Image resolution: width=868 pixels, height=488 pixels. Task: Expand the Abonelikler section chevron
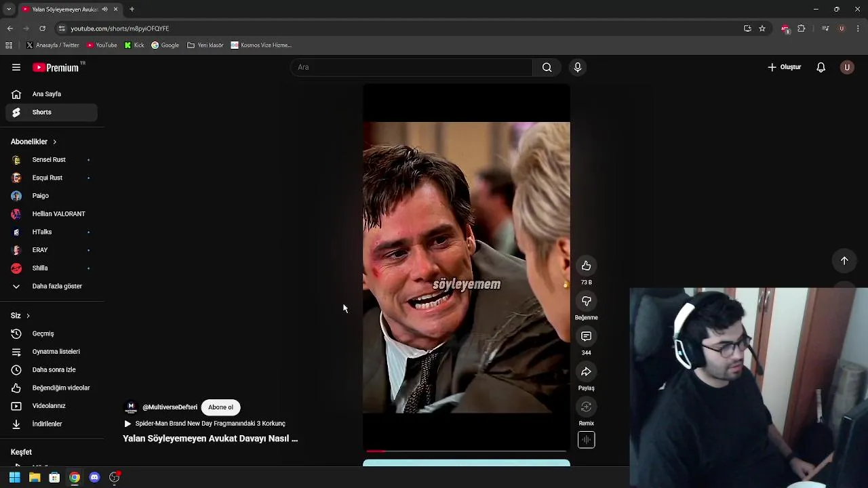tap(54, 142)
